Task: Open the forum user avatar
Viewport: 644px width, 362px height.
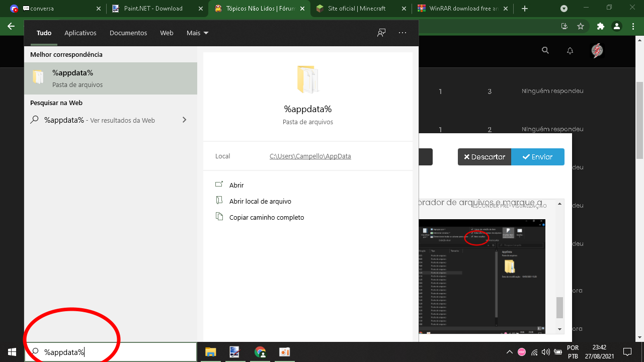Action: 597,50
